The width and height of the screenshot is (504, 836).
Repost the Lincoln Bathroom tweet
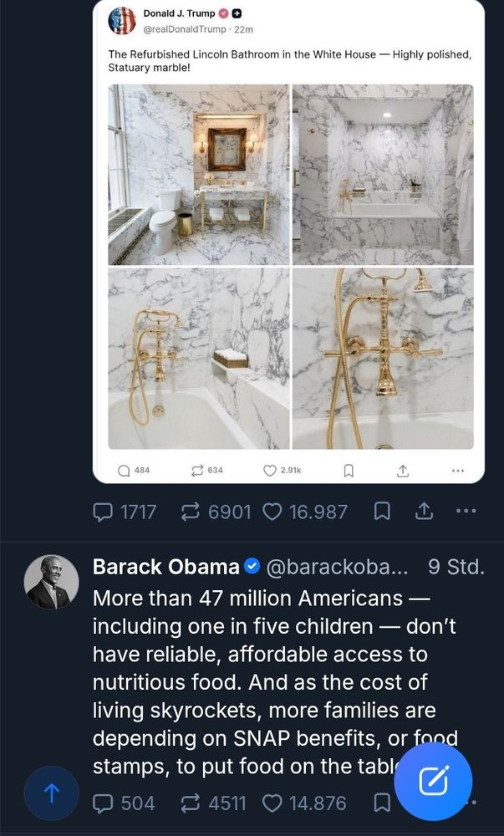point(197,470)
